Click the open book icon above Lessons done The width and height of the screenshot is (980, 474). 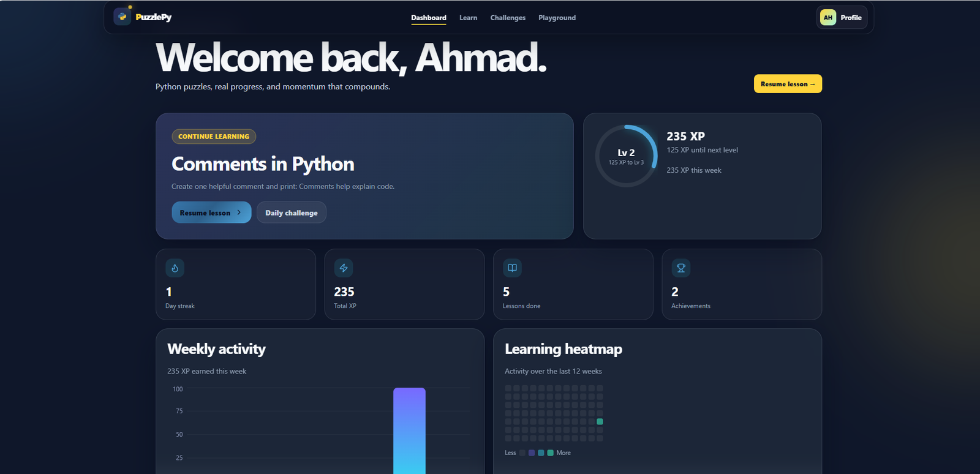tap(512, 268)
